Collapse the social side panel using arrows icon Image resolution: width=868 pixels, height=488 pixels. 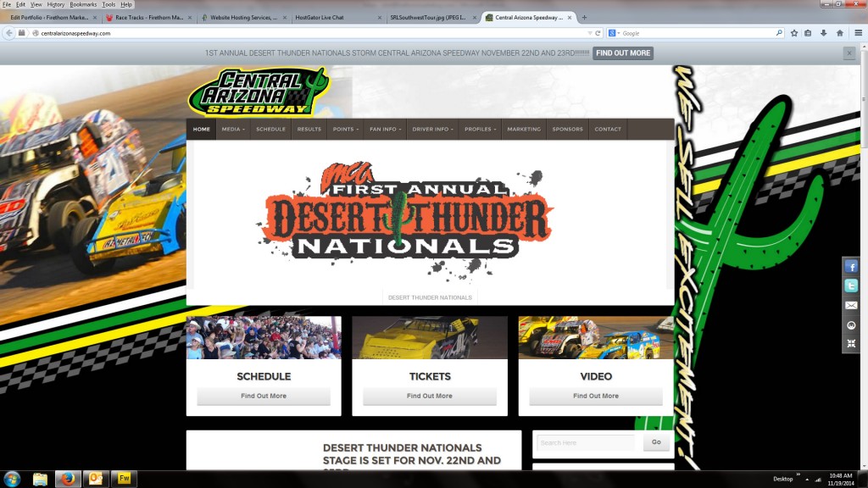click(x=851, y=344)
